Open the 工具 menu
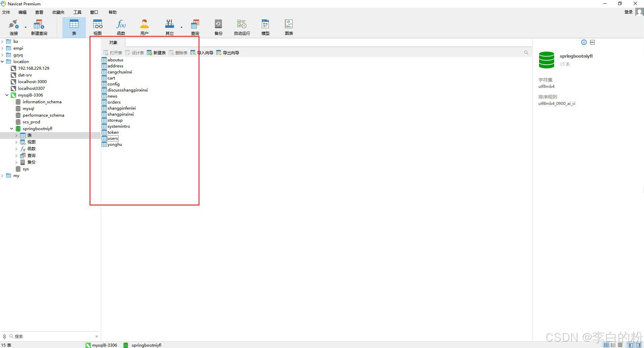This screenshot has width=644, height=348. pyautogui.click(x=77, y=12)
